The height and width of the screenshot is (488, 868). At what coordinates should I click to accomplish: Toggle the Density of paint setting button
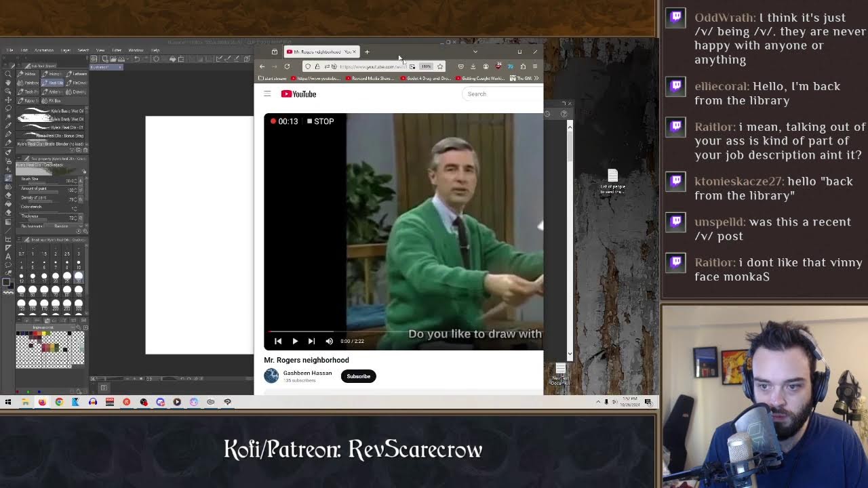point(81,199)
